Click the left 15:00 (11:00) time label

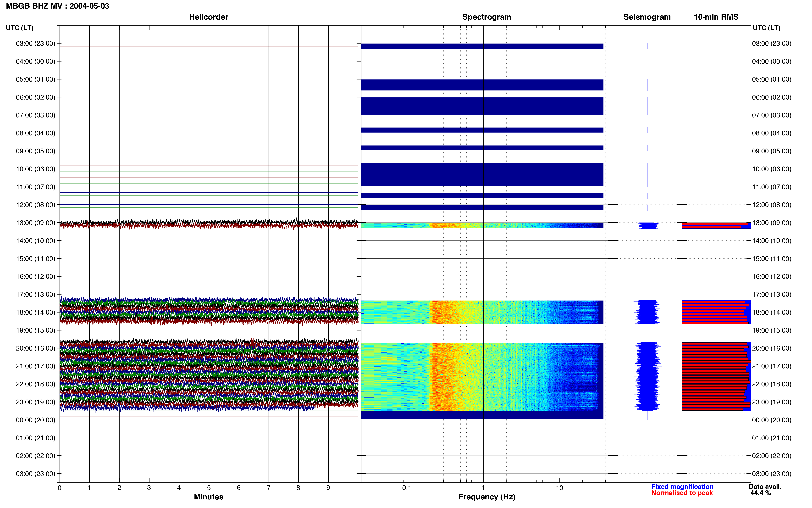point(36,259)
